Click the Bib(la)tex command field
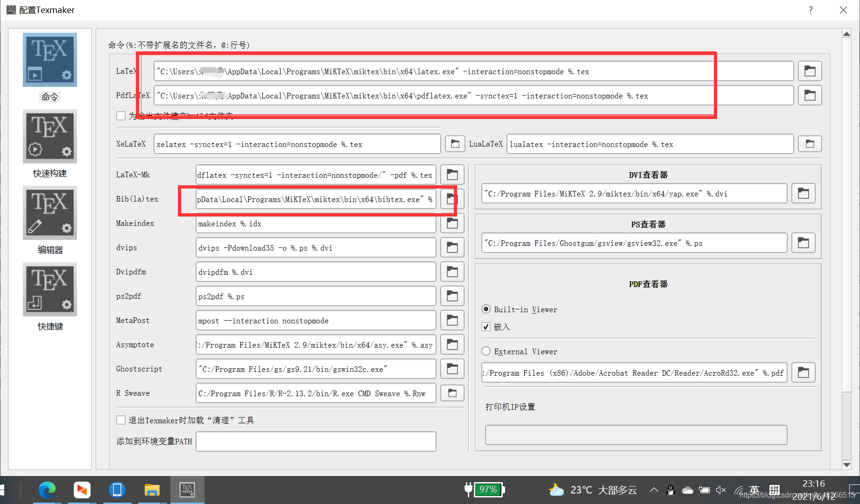 316,199
